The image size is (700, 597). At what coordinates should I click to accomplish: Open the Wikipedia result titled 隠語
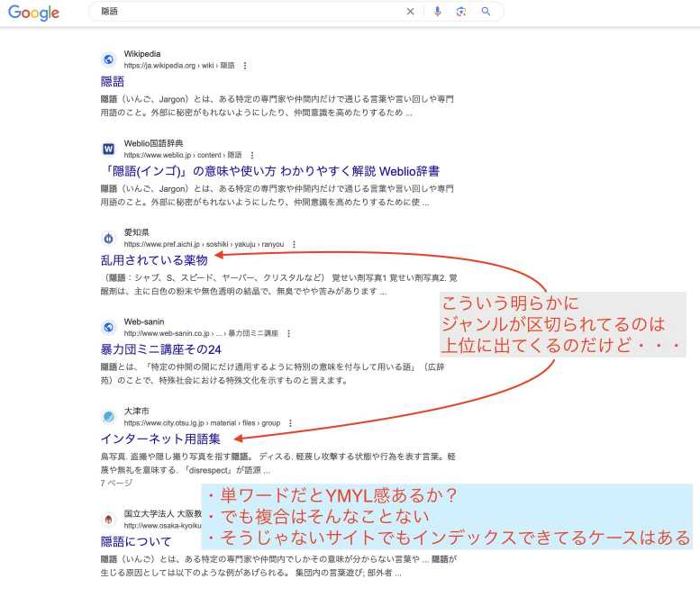pyautogui.click(x=113, y=82)
